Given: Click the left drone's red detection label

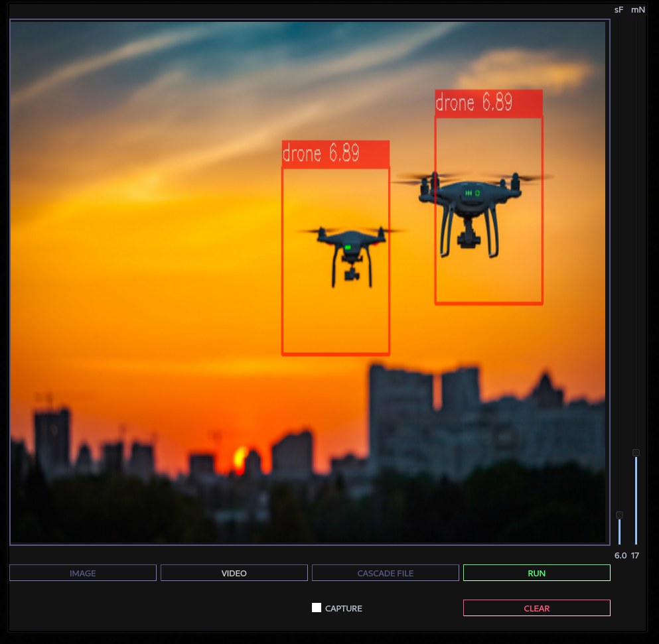Looking at the screenshot, I should tap(335, 154).
